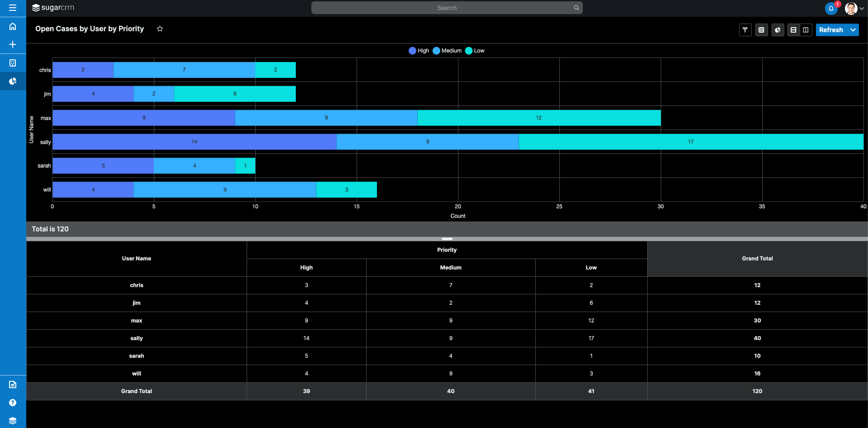Click the stacked layers icon in bottom sidebar

pos(13,421)
